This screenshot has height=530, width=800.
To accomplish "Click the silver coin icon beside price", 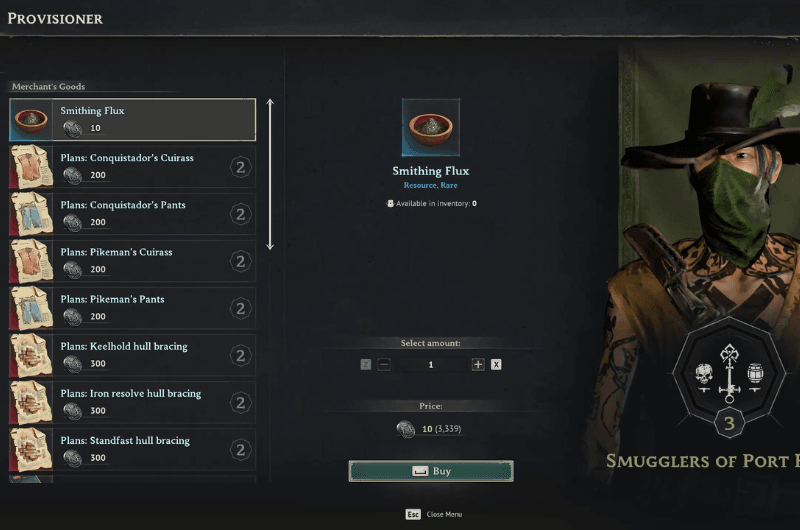I will [406, 429].
